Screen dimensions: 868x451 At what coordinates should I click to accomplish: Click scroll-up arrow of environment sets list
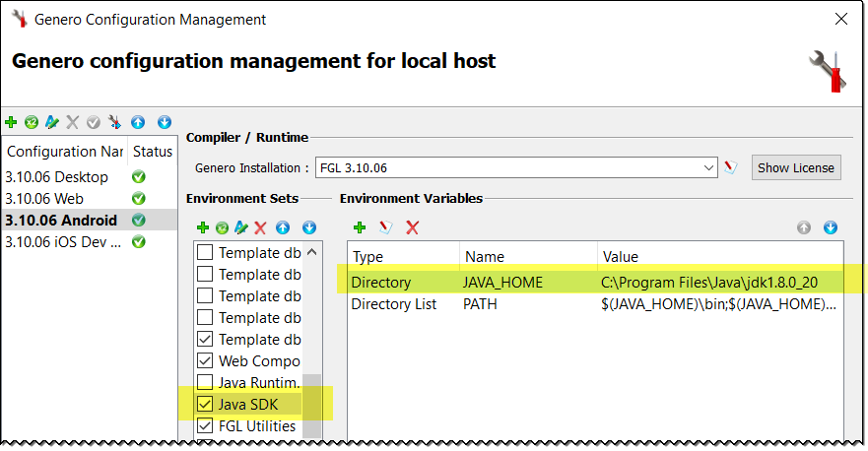tap(311, 252)
